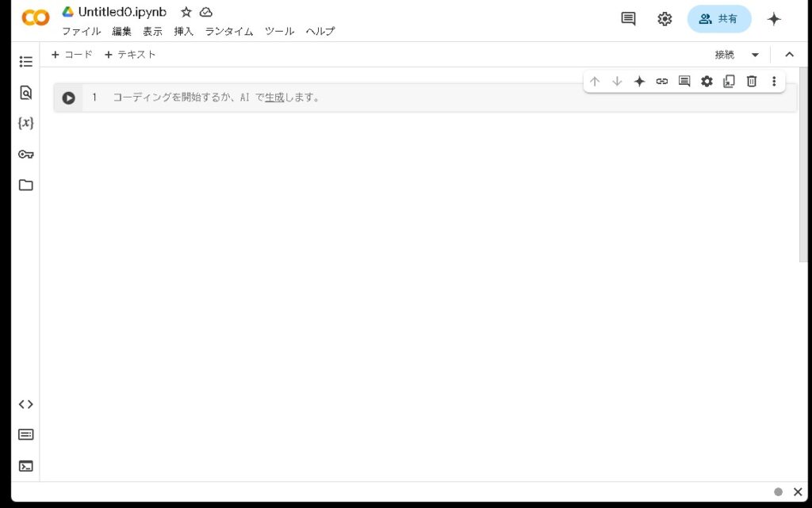
Task: Open more cell options three-dot menu
Action: (x=774, y=81)
